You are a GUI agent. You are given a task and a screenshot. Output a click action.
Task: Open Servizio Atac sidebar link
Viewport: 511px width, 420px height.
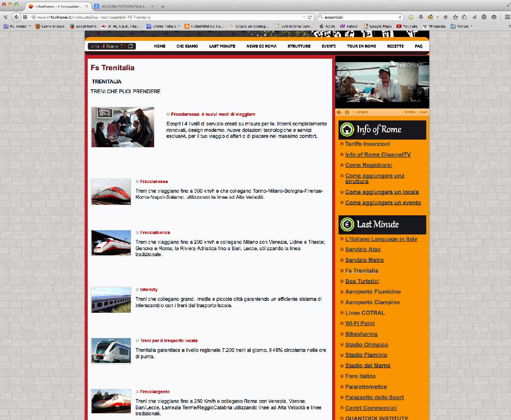pyautogui.click(x=363, y=249)
